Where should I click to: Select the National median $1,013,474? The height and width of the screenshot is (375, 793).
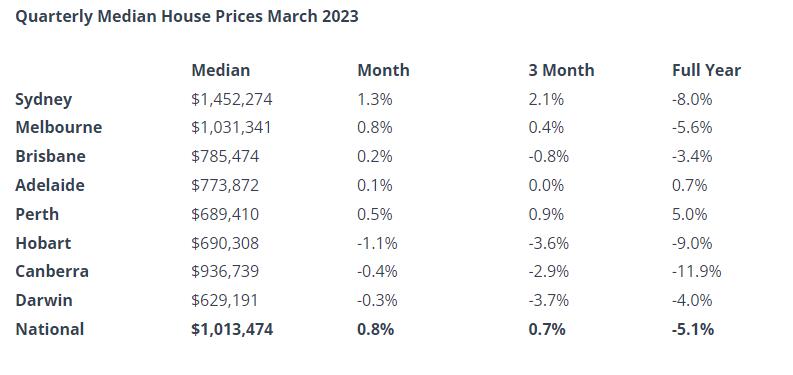point(232,329)
